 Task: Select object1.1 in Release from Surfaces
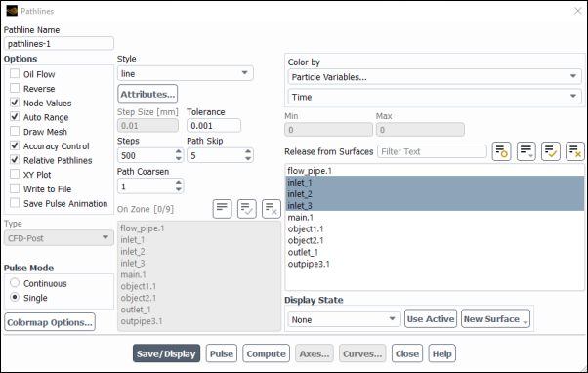[x=435, y=228]
